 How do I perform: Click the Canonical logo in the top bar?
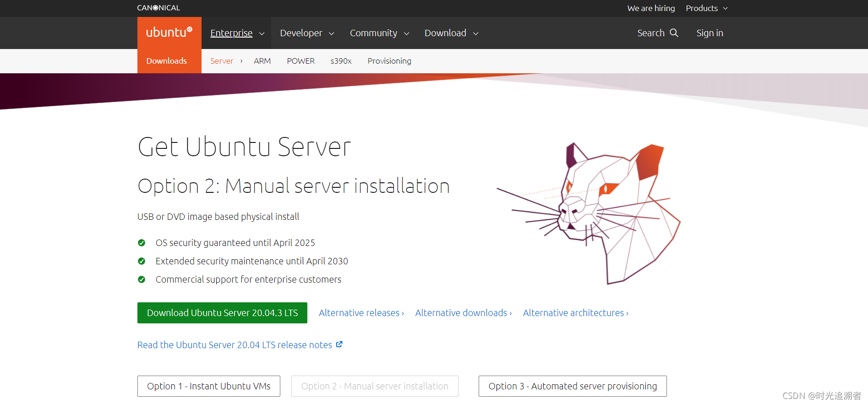click(x=158, y=8)
